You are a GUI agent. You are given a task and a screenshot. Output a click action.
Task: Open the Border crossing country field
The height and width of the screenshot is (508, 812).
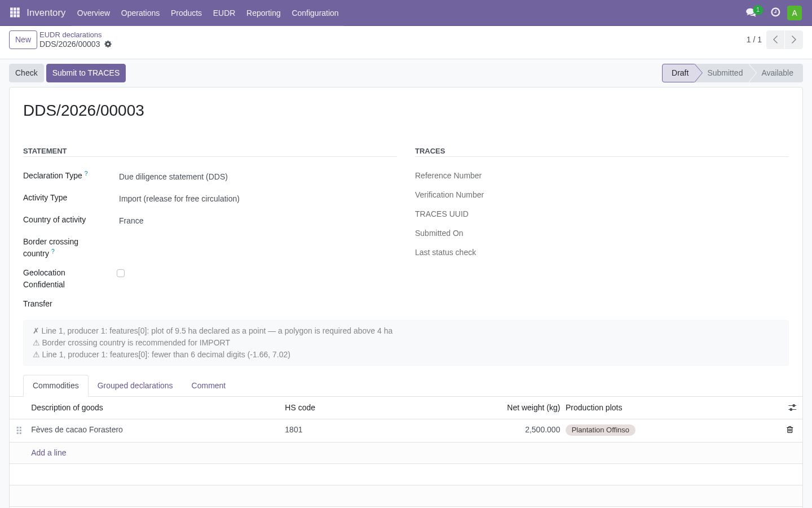tap(257, 243)
